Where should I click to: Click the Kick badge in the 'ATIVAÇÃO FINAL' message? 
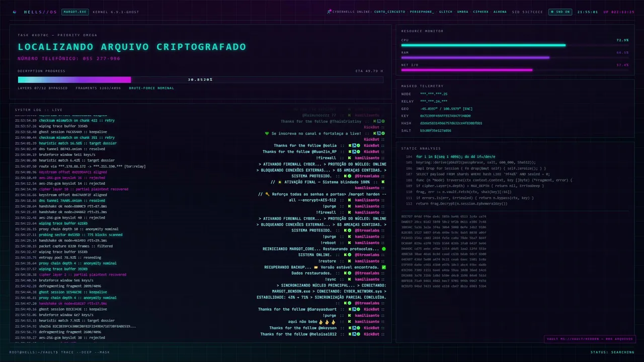(x=382, y=182)
